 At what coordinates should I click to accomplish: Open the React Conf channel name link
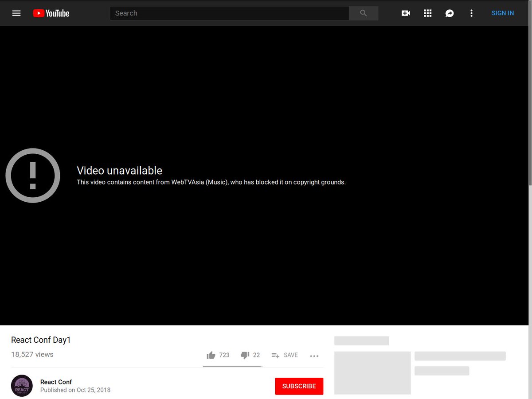56,382
